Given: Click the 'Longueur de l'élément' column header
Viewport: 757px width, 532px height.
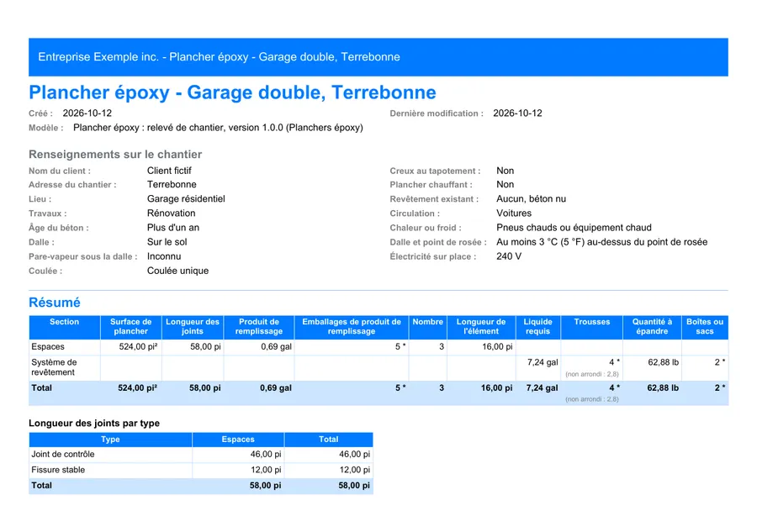Looking at the screenshot, I should pyautogui.click(x=481, y=327).
